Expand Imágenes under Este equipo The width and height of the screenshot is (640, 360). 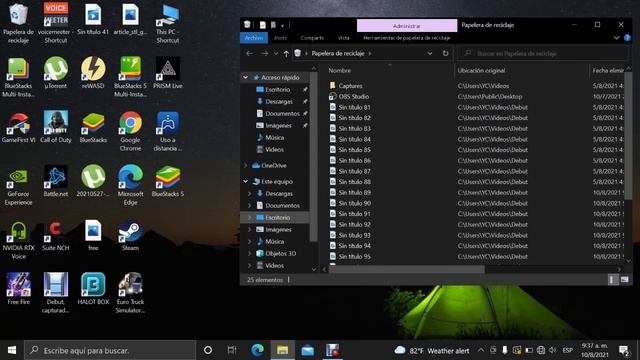(x=249, y=229)
